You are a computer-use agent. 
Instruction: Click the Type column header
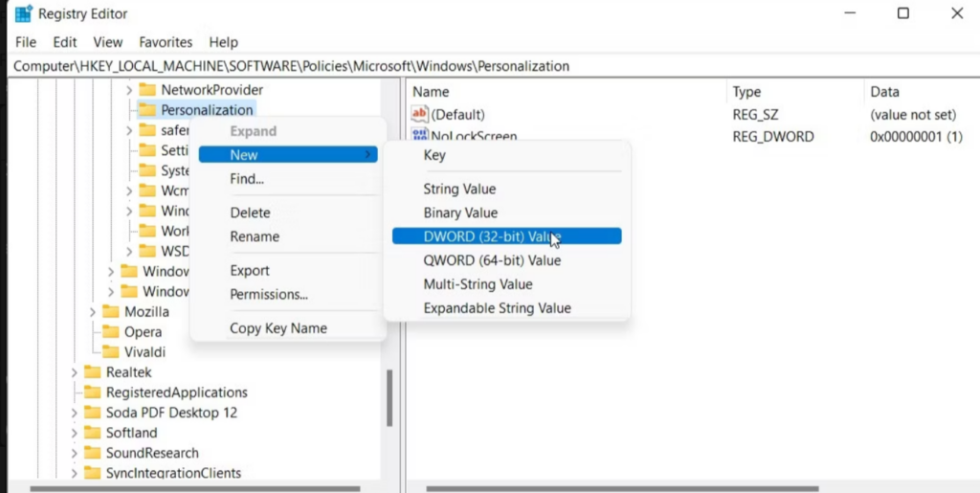(x=746, y=92)
